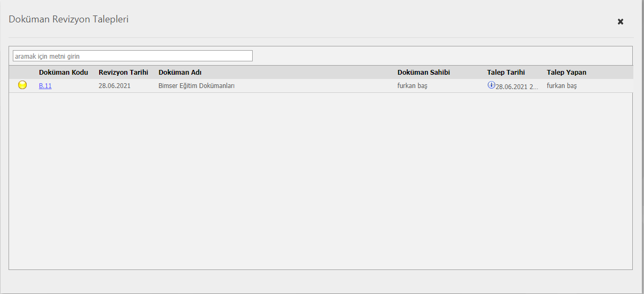Click furkan baş under Doküman Sahibi
This screenshot has height=294, width=644.
pos(412,86)
